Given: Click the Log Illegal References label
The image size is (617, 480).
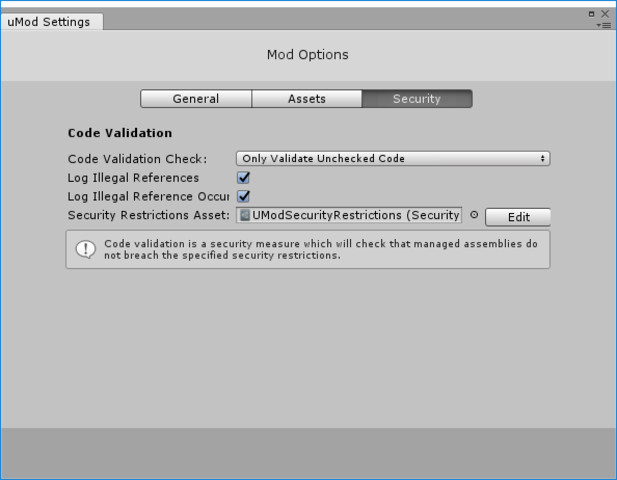Looking at the screenshot, I should point(133,178).
